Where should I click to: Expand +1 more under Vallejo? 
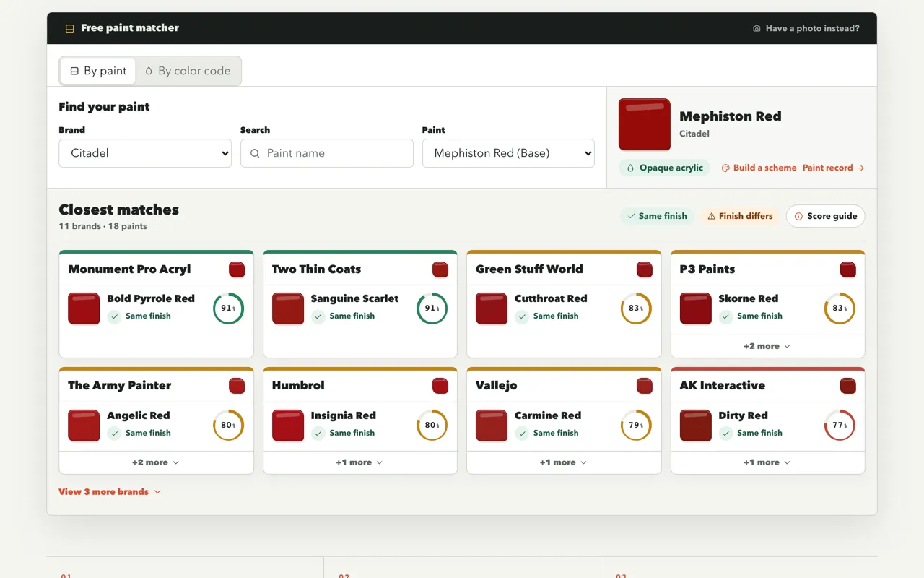(x=564, y=462)
